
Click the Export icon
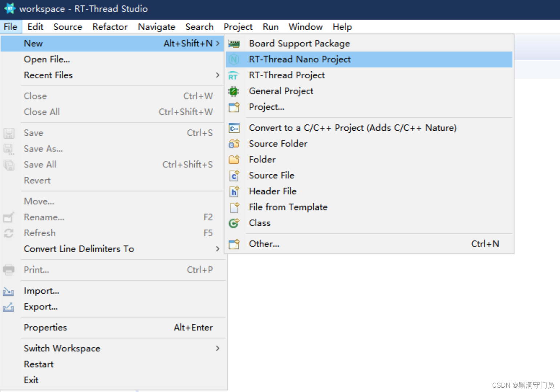[x=8, y=307]
